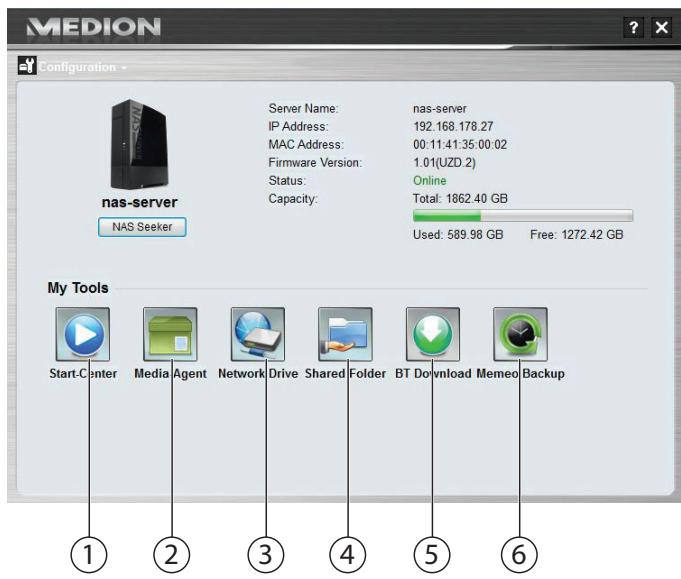Open the Shared Folder tool
This screenshot has height=579, width=681.
(x=345, y=334)
